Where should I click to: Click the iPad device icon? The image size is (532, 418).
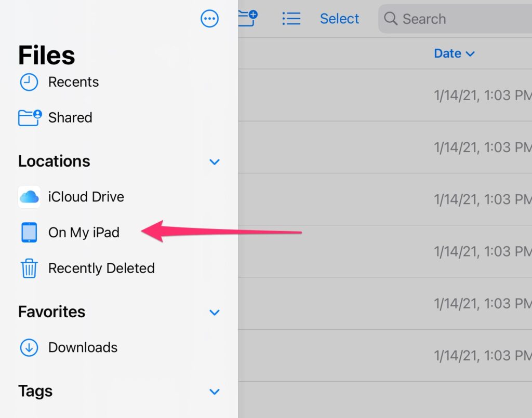point(29,233)
